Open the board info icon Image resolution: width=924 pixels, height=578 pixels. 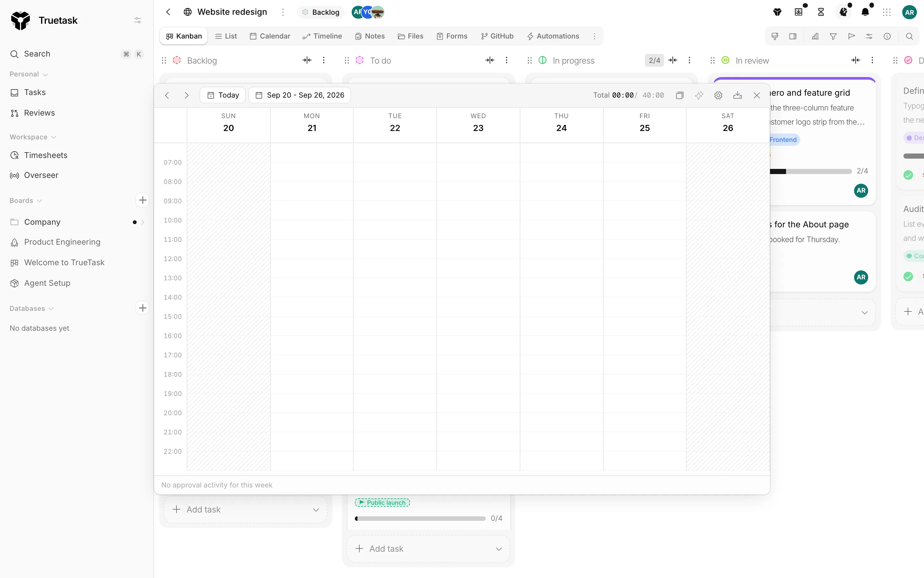point(887,36)
